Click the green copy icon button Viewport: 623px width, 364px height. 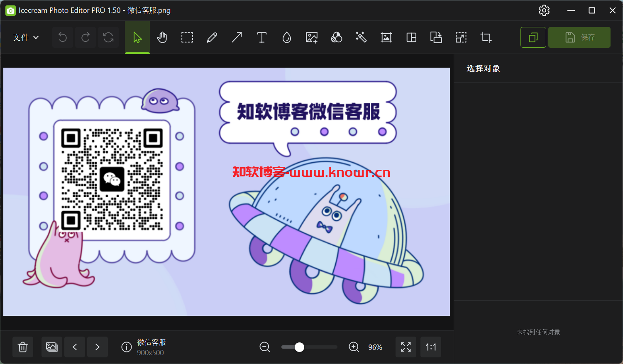(x=533, y=37)
